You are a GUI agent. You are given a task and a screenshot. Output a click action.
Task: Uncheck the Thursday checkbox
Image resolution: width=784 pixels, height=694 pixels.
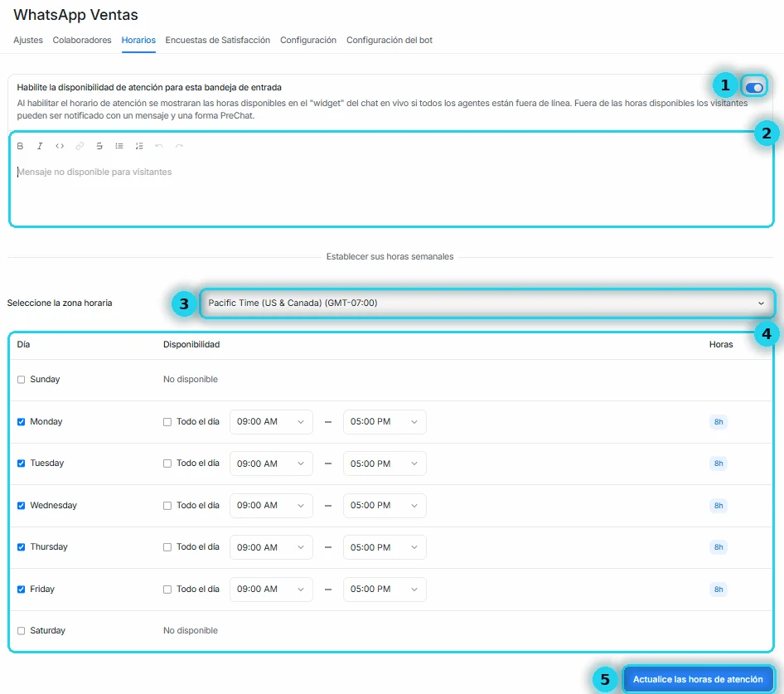pos(21,547)
